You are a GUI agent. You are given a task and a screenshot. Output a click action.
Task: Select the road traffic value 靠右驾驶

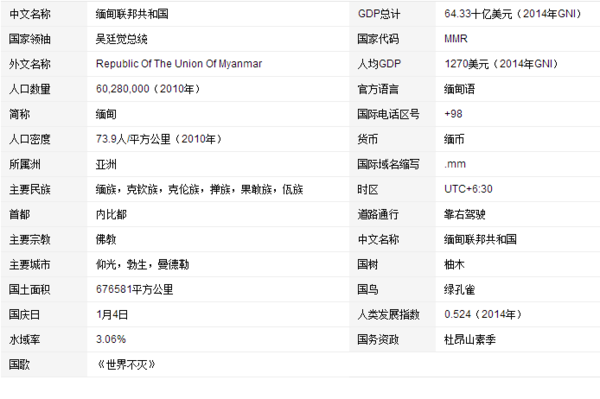click(465, 214)
